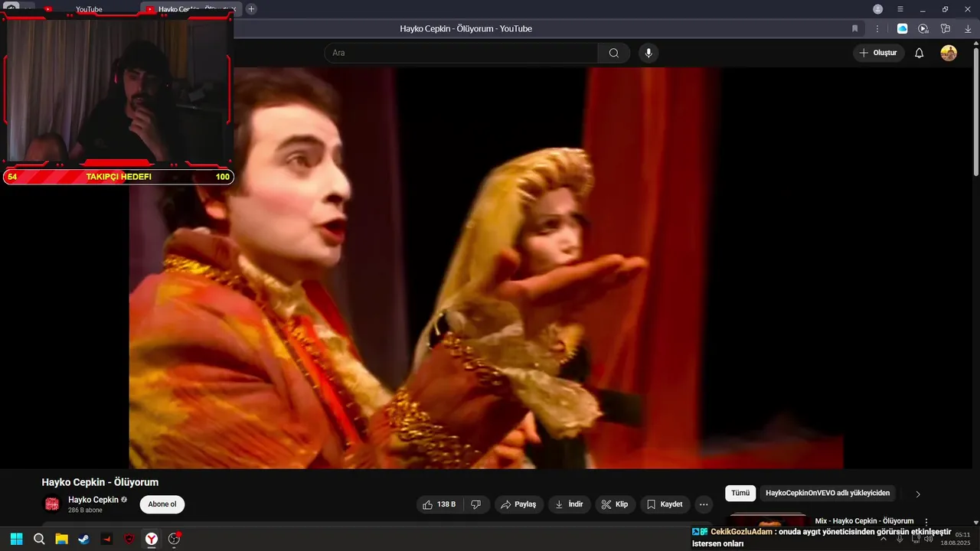The image size is (980, 551).
Task: Click the video title Hayko Cepkin - Ölüyorum
Action: pos(100,482)
